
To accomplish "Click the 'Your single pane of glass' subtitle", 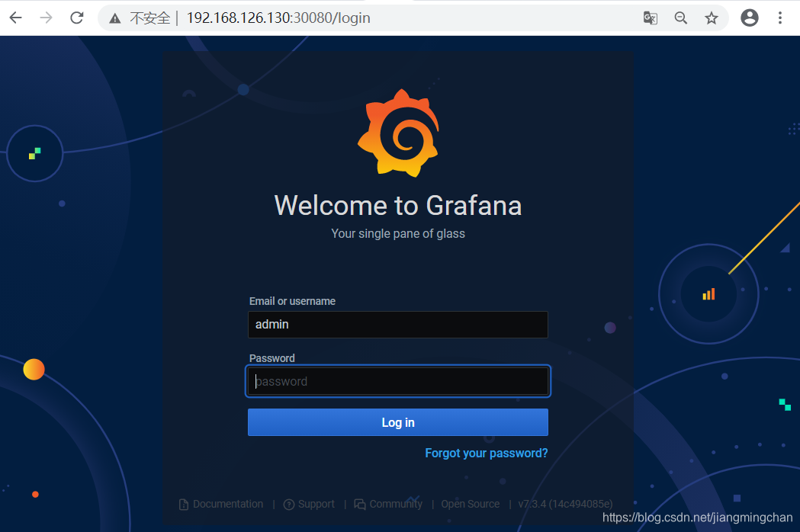I will (x=398, y=234).
